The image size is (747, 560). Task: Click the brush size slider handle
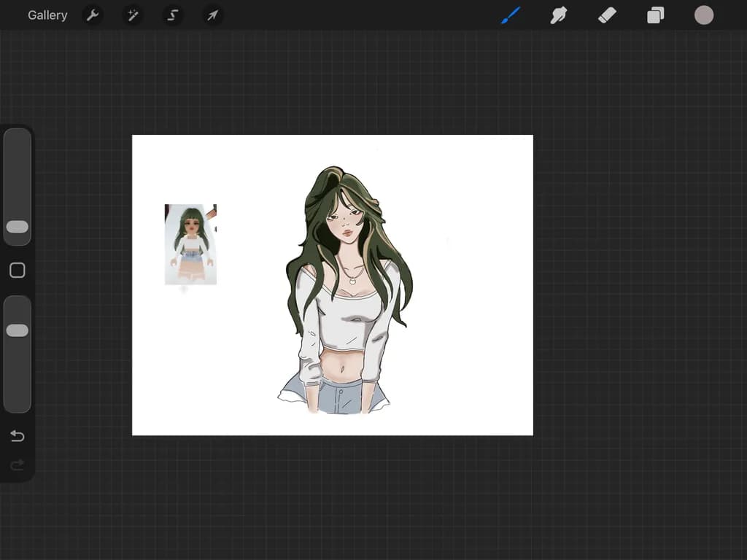tap(18, 227)
